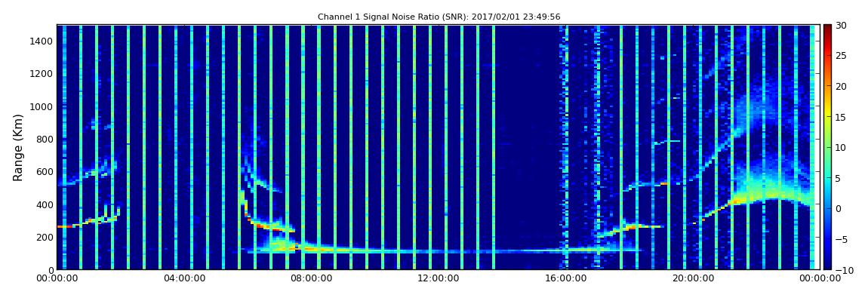Click the y-axis tick label '1200'
This screenshot has height=307, width=868.
(x=42, y=74)
